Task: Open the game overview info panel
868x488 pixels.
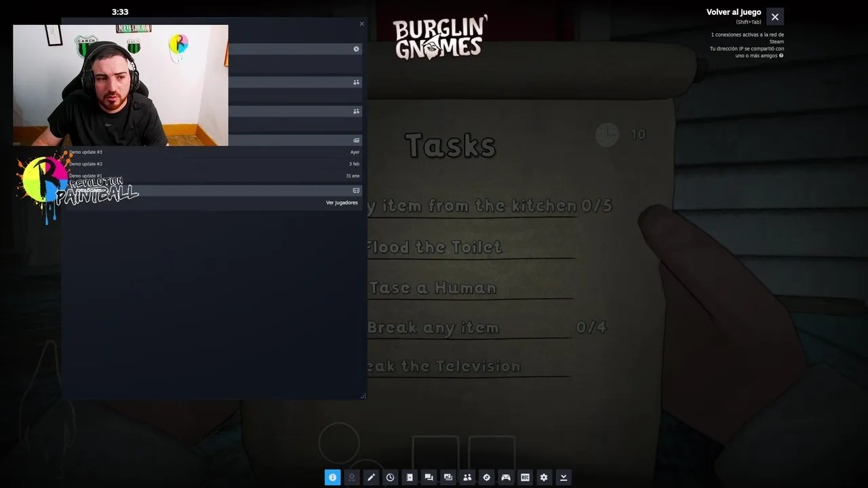Action: coord(332,477)
